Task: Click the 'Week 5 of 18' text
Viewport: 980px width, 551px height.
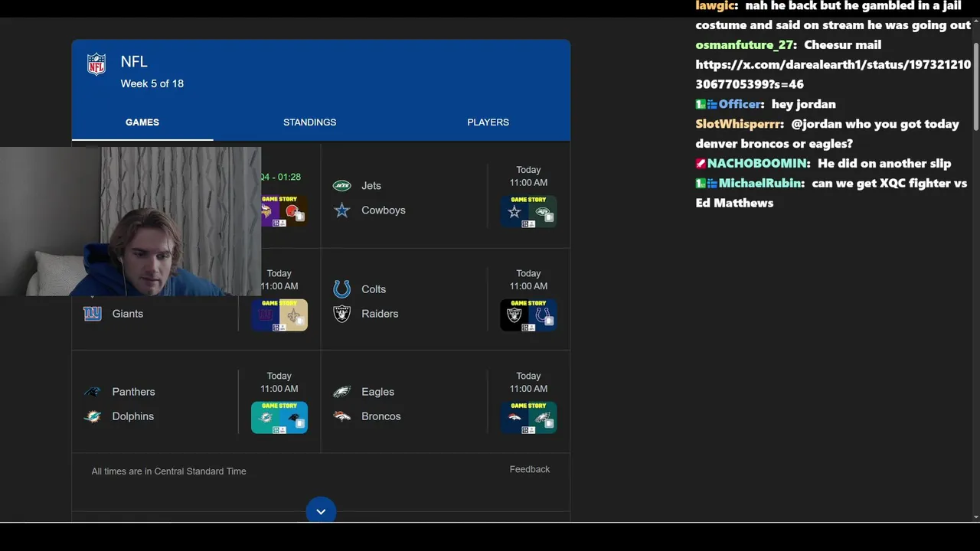Action: coord(152,83)
